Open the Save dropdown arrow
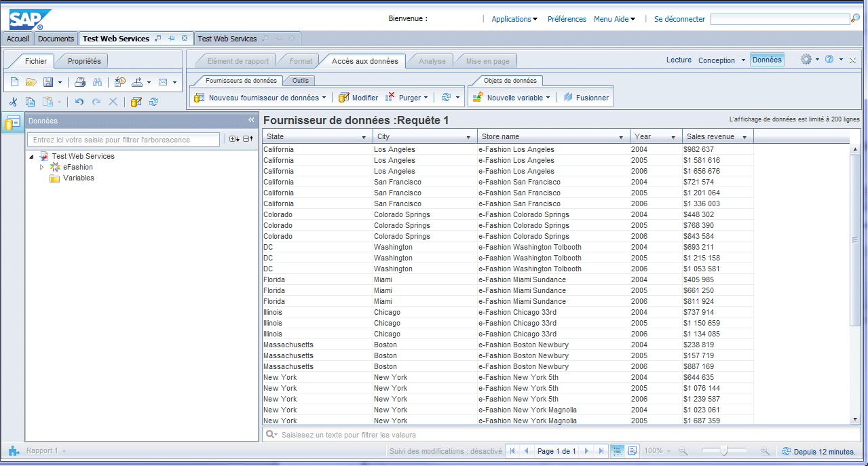The height and width of the screenshot is (466, 868). tap(60, 83)
